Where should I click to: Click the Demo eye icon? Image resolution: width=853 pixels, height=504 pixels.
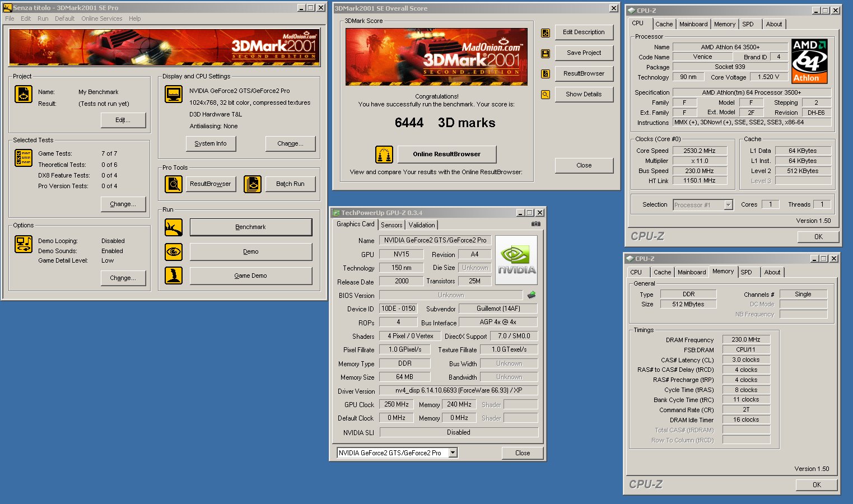point(174,251)
